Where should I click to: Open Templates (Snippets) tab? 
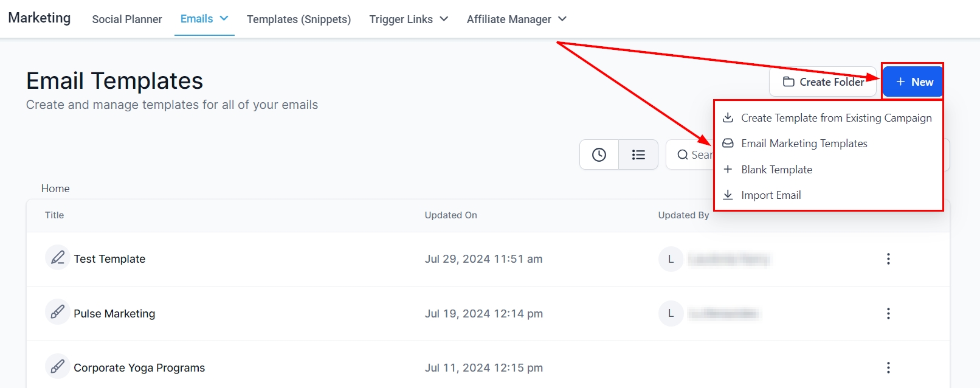[x=298, y=19]
